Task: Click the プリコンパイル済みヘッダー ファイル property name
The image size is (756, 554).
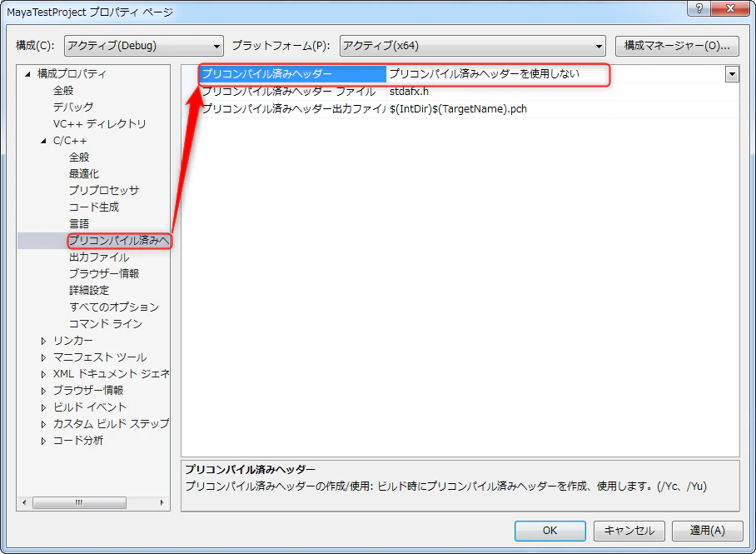Action: pyautogui.click(x=288, y=92)
